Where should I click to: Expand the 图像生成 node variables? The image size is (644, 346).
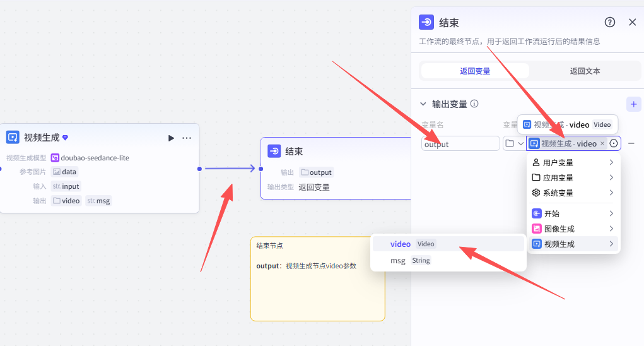coord(573,229)
